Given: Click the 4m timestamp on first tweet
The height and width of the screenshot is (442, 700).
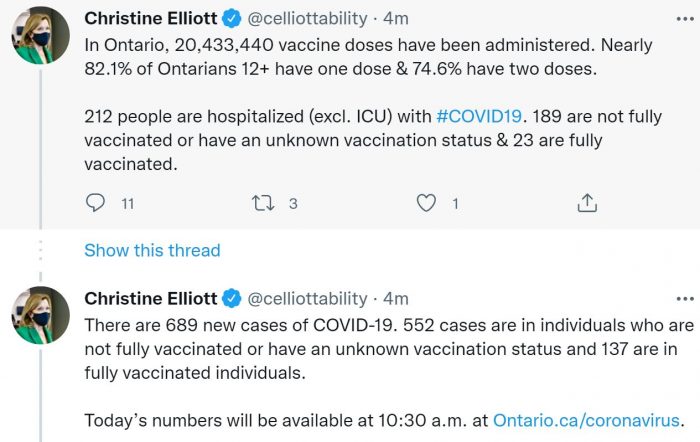Looking at the screenshot, I should [397, 18].
